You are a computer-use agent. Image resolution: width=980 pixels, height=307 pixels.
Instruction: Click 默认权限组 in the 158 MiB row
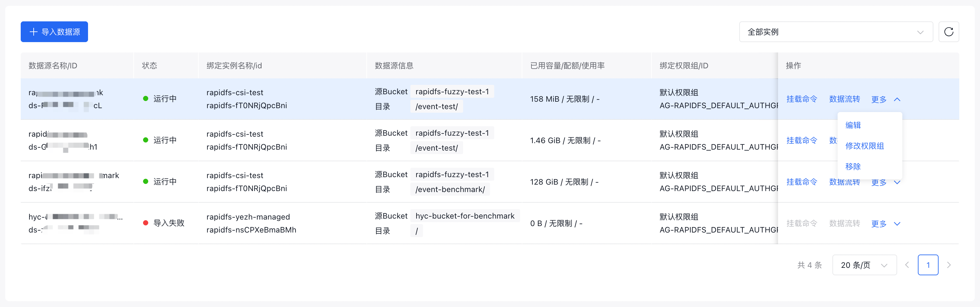click(679, 92)
